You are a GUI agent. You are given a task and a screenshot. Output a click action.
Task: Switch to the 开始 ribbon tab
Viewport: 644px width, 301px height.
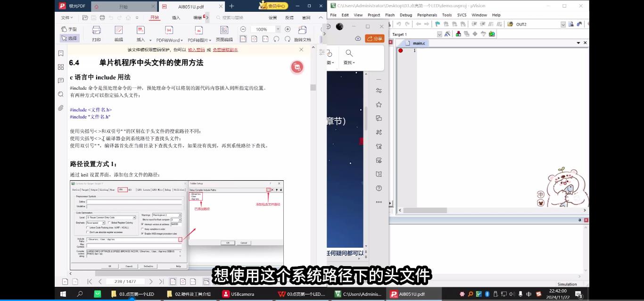pyautogui.click(x=155, y=17)
